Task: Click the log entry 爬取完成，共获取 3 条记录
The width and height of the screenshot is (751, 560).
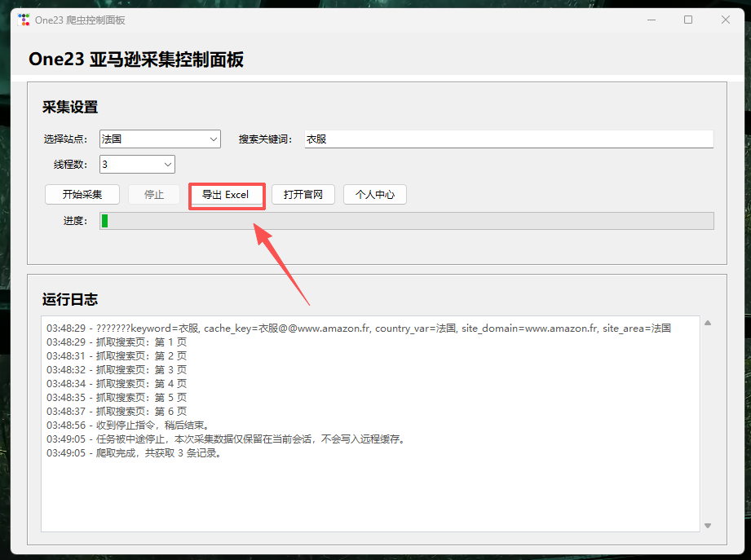Action: 135,453
